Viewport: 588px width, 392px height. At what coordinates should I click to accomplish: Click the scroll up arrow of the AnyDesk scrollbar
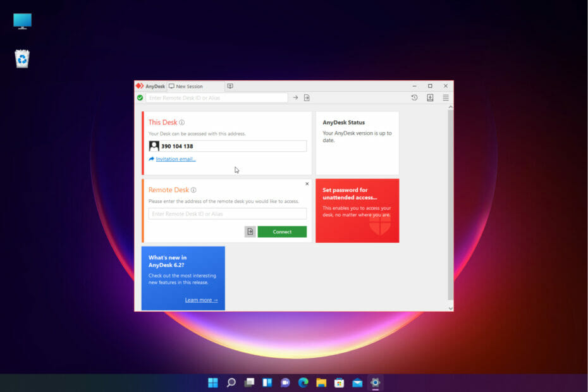click(x=450, y=107)
